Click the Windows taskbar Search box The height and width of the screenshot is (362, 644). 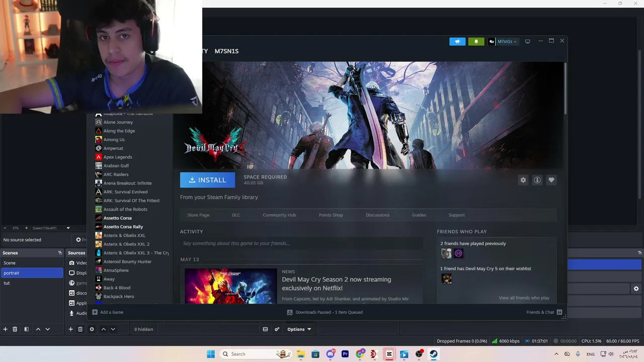[256, 354]
